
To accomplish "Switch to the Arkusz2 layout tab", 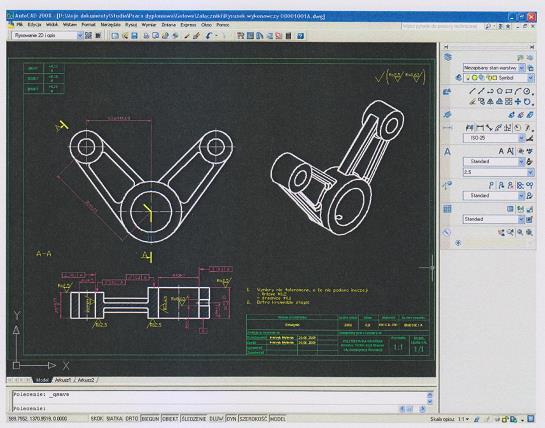I will (86, 380).
